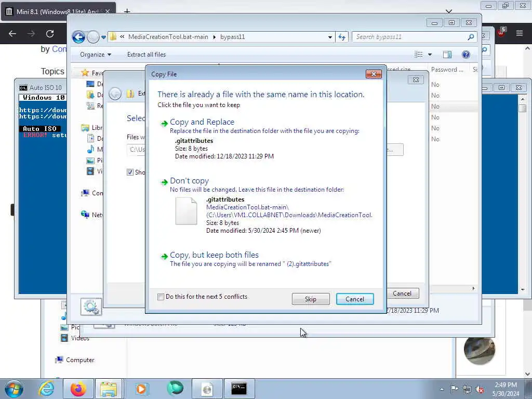Click Computer in background Explorer window
This screenshot has width=532, height=399.
click(x=80, y=360)
